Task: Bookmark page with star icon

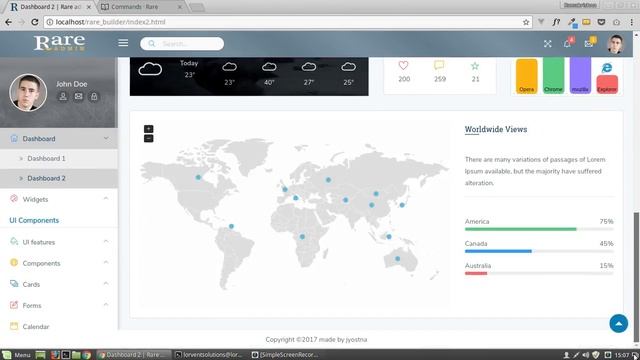Action: (x=526, y=22)
